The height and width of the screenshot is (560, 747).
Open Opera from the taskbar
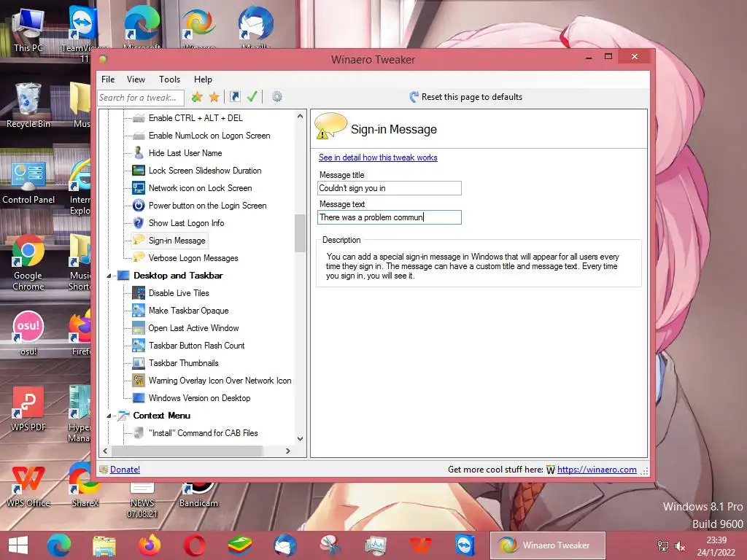pyautogui.click(x=194, y=545)
